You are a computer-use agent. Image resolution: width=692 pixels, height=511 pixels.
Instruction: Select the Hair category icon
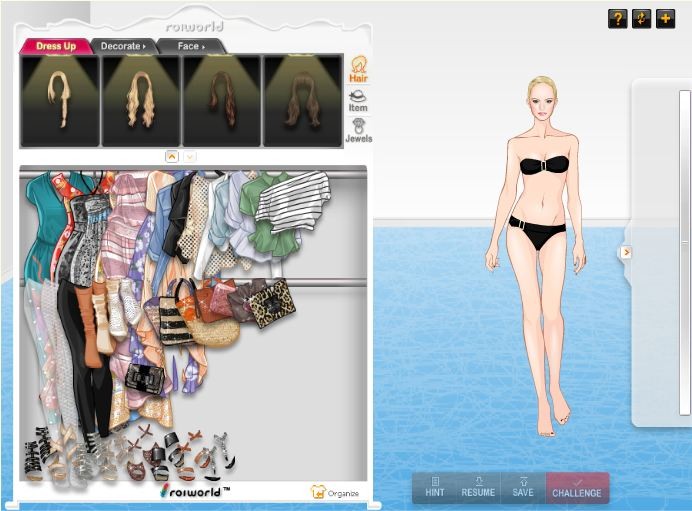point(358,68)
